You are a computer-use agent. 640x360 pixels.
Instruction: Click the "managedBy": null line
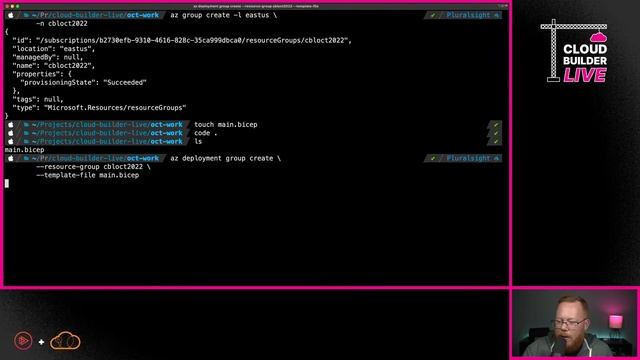(x=48, y=58)
